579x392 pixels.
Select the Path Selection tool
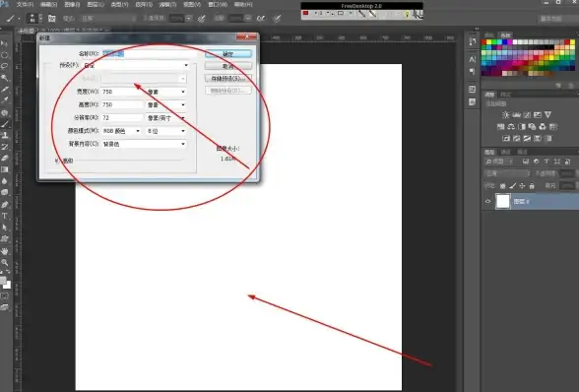(x=4, y=228)
